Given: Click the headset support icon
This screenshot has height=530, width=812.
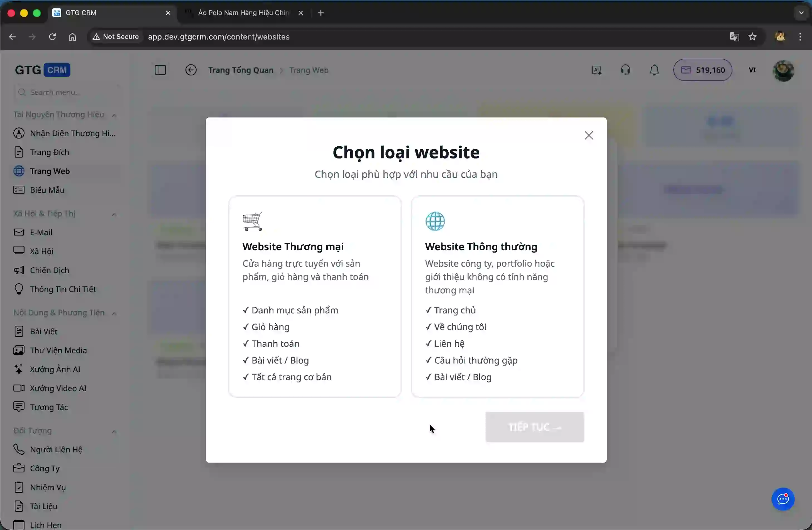Looking at the screenshot, I should tap(625, 70).
